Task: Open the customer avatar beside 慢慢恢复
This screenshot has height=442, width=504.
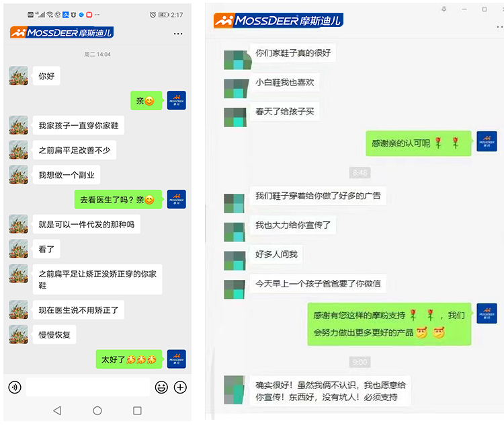Action: click(18, 334)
